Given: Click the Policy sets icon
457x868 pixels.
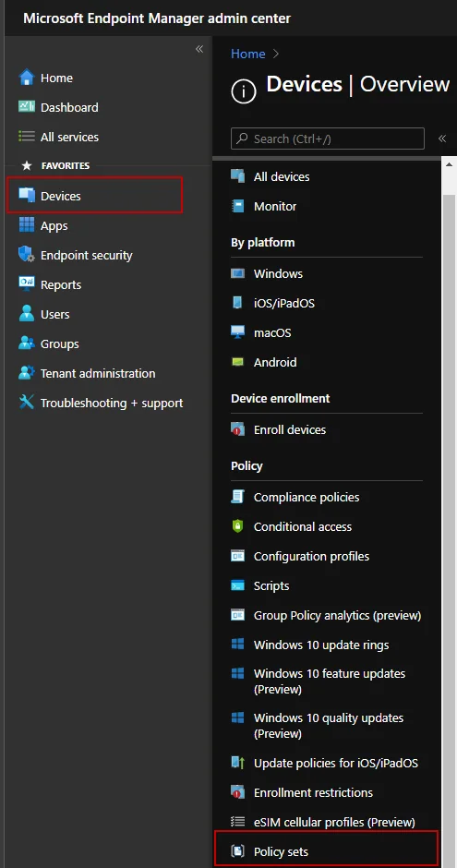Looking at the screenshot, I should click(x=238, y=851).
